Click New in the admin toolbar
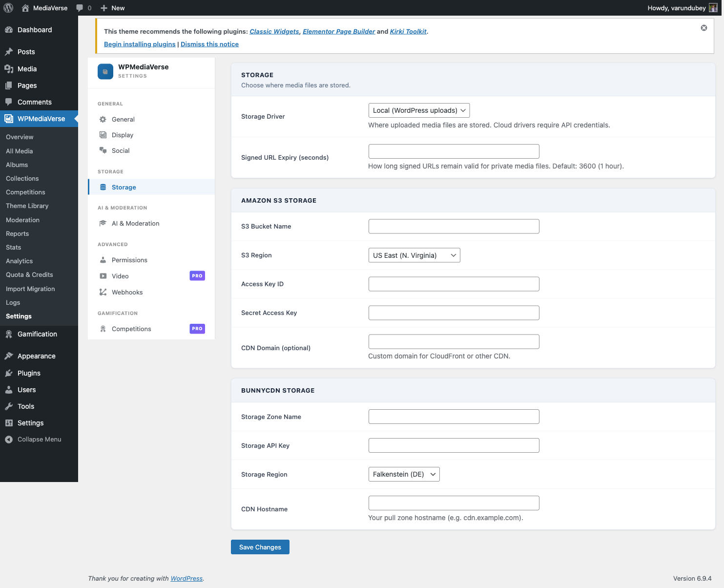This screenshot has width=724, height=588. click(112, 8)
